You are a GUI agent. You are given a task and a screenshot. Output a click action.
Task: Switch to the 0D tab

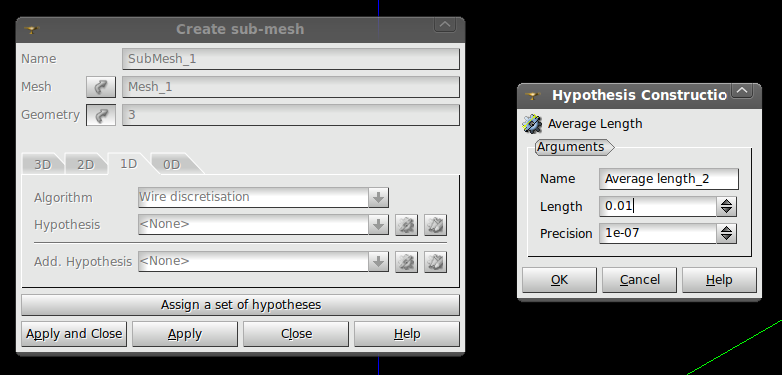pyautogui.click(x=172, y=165)
